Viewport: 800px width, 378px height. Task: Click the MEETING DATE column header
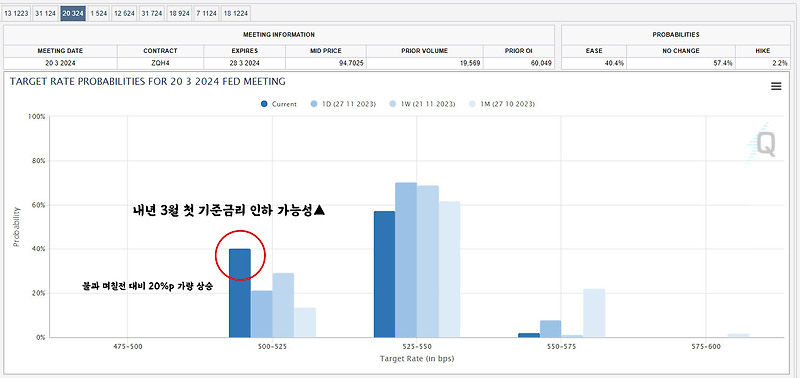[x=60, y=51]
